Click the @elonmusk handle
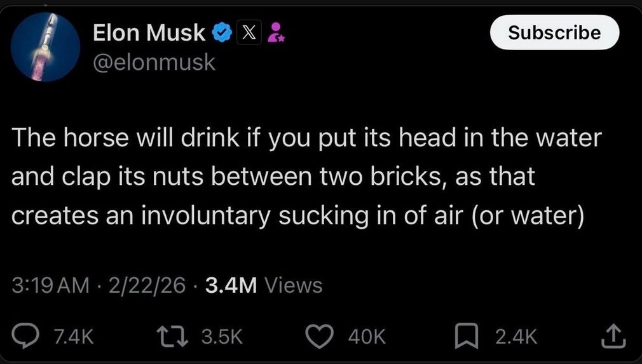The height and width of the screenshot is (364, 642). coord(154,62)
